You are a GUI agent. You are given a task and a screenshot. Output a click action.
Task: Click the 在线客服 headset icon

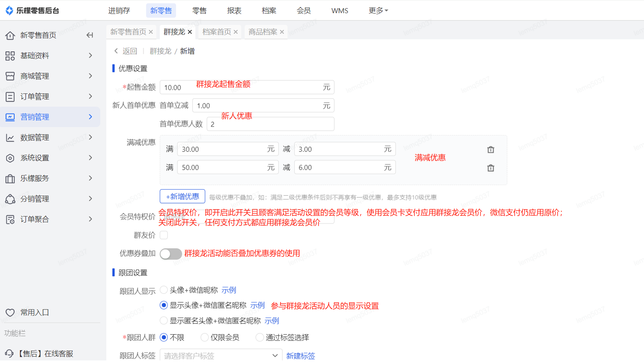[x=9, y=353]
